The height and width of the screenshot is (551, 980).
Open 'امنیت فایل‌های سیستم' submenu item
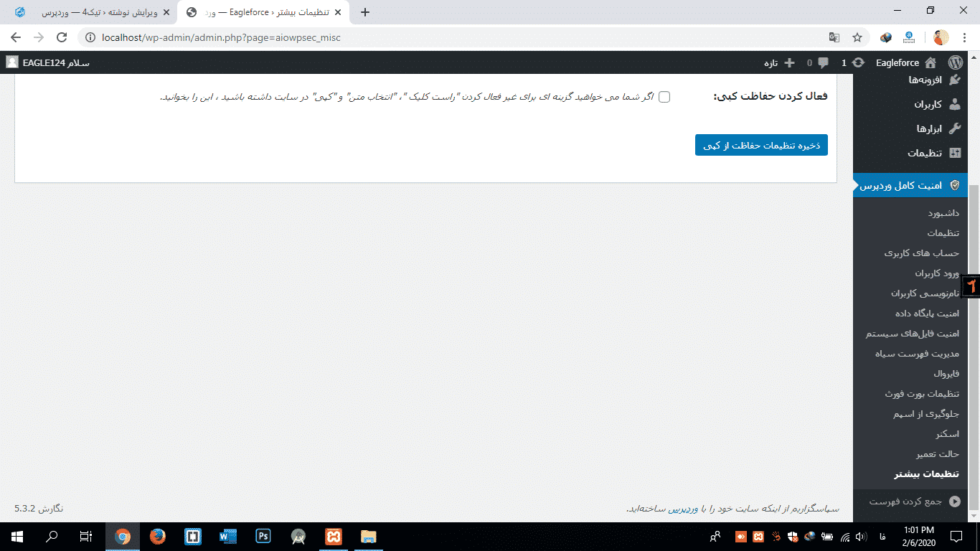913,334
